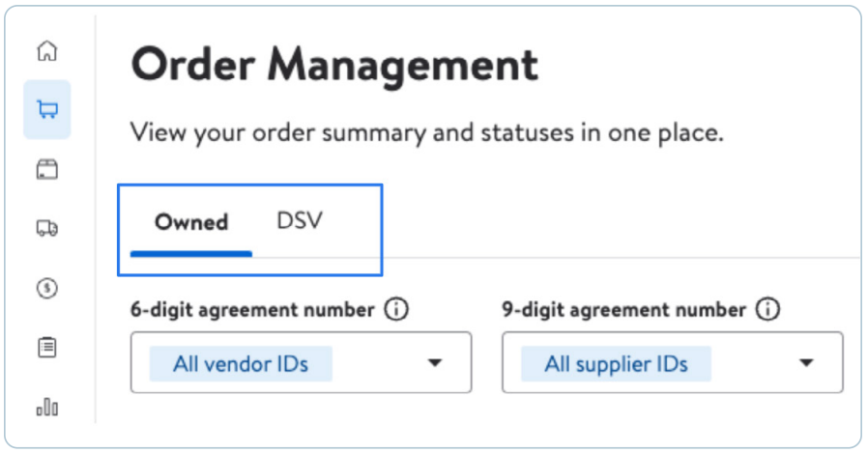Show info for 6-digit agreement number
868x453 pixels.
pyautogui.click(x=396, y=309)
